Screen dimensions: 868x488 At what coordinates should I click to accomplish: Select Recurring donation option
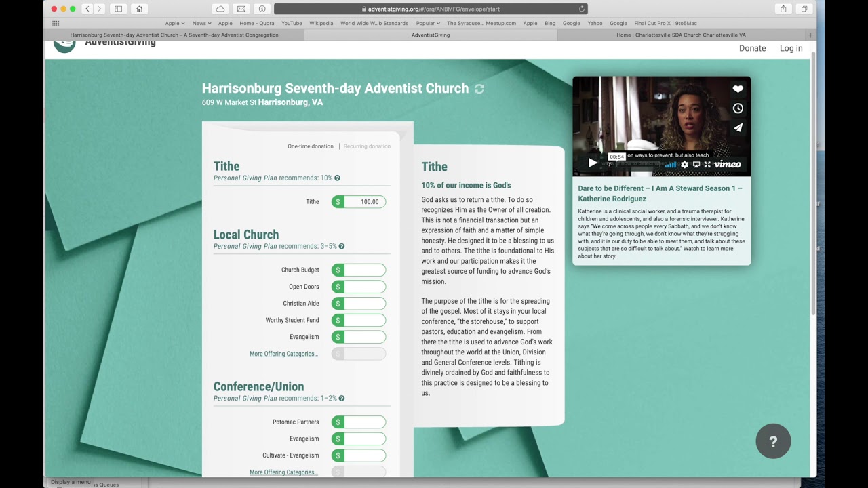point(367,146)
